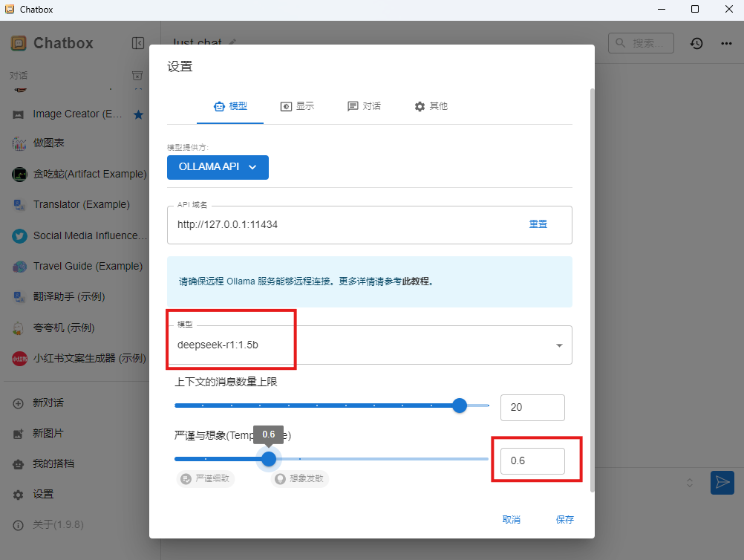The width and height of the screenshot is (744, 560).
Task: Open Travel Guide globe icon
Action: (x=19, y=266)
